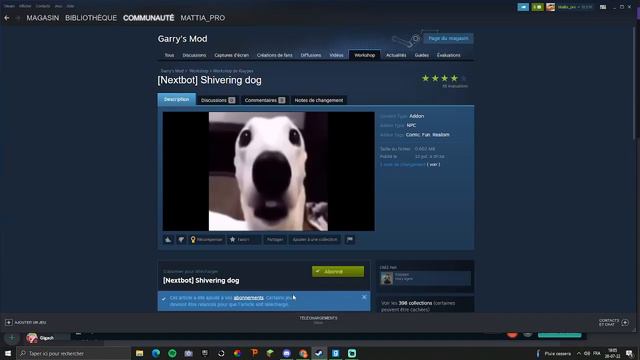Click the blue Steam broadcast icon at top
The width and height of the screenshot is (640, 360).
tap(523, 7)
